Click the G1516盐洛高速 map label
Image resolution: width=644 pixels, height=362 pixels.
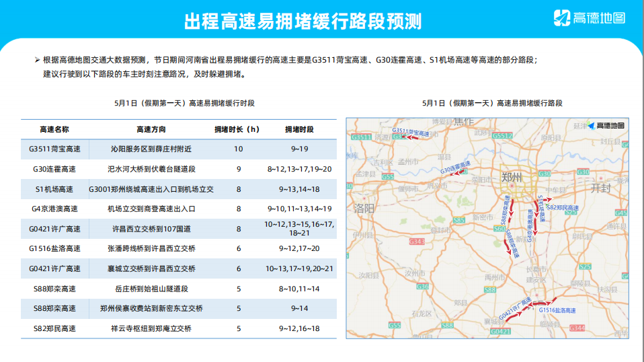[x=557, y=311]
